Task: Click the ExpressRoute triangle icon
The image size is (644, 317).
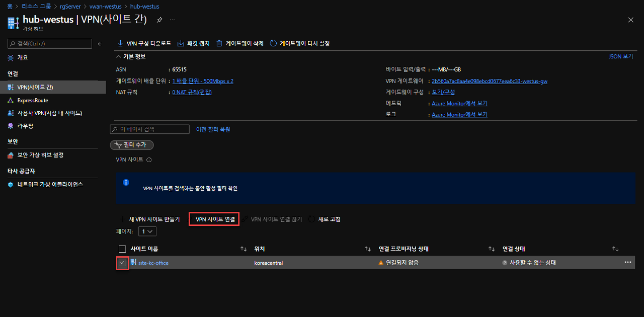Action: coord(11,100)
